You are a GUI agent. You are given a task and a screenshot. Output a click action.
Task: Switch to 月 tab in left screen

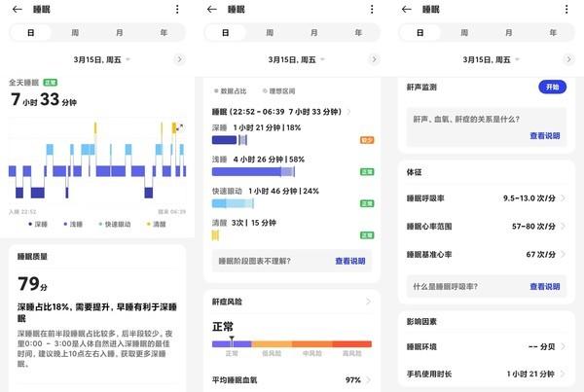119,33
